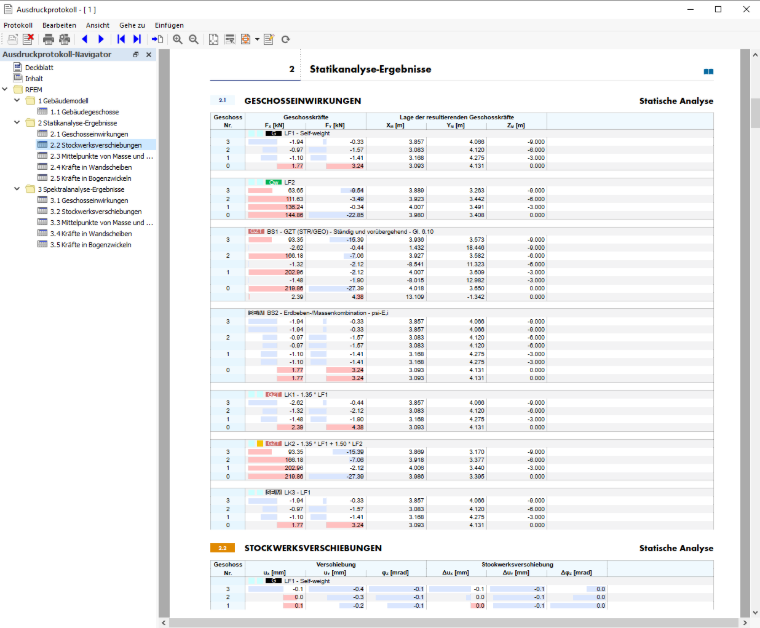Click the Deckblatt page icon
This screenshot has height=628, width=760.
(18, 67)
